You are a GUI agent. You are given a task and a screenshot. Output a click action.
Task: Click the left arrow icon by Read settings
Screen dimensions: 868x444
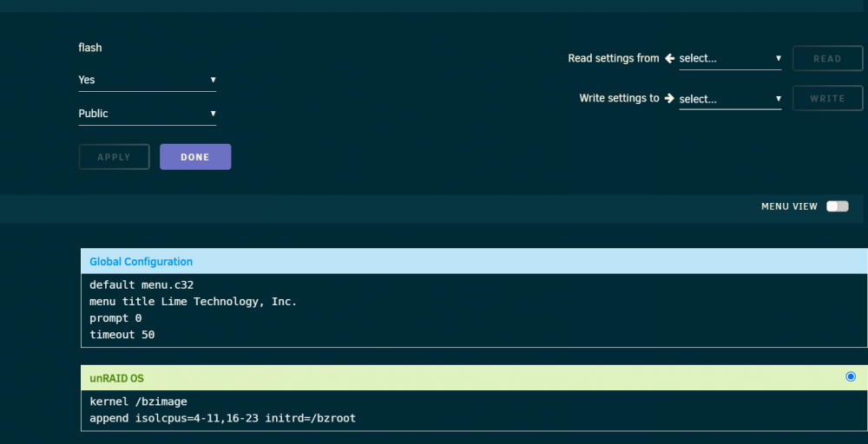click(670, 58)
